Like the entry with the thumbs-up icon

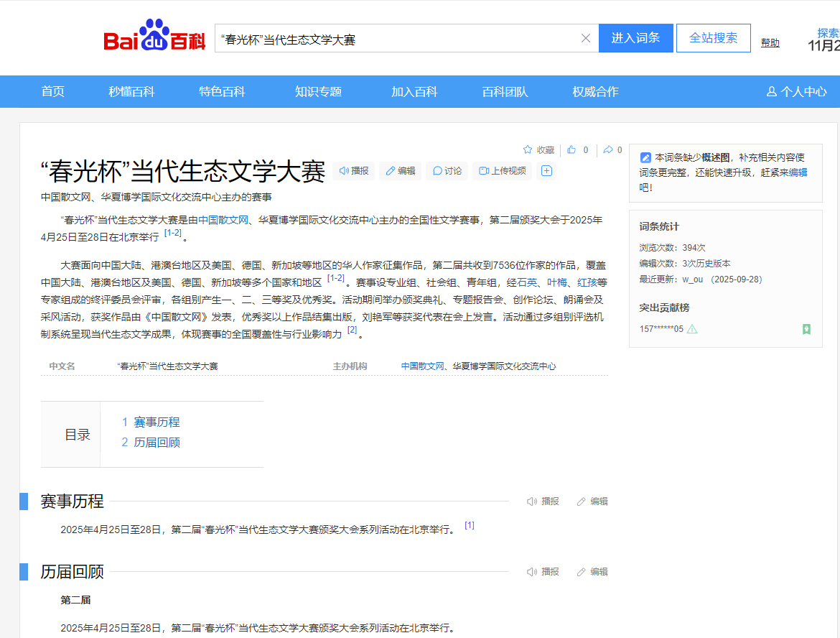[572, 150]
